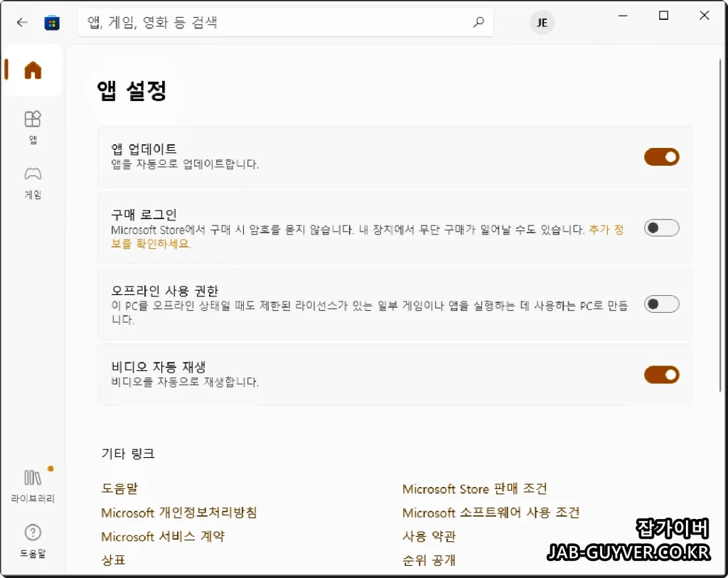Select the Home icon in the sidebar

(x=32, y=70)
